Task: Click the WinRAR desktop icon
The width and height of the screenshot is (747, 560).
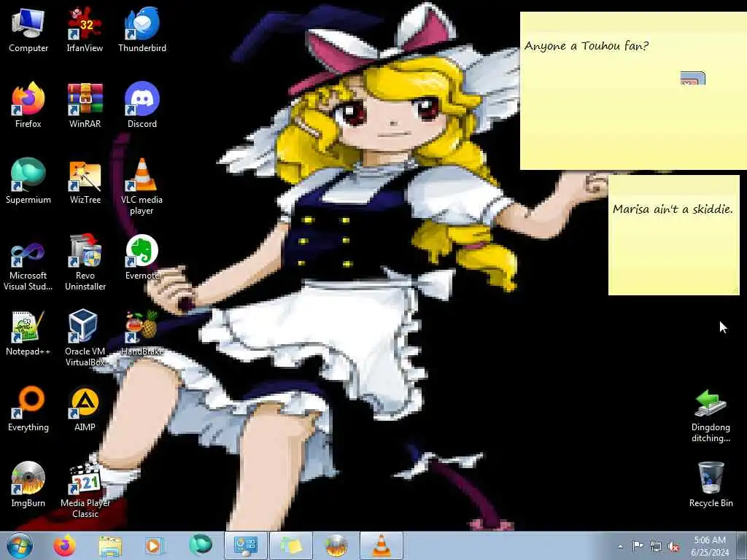Action: tap(85, 105)
